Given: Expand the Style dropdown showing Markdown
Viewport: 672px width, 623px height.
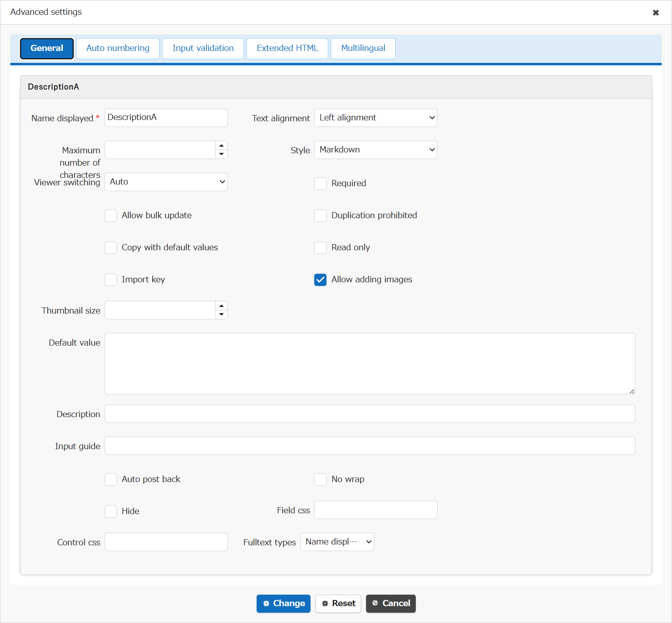Looking at the screenshot, I should click(x=376, y=150).
